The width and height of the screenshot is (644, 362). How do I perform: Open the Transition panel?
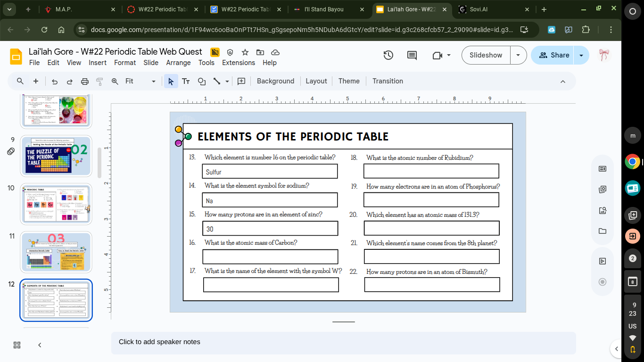388,81
